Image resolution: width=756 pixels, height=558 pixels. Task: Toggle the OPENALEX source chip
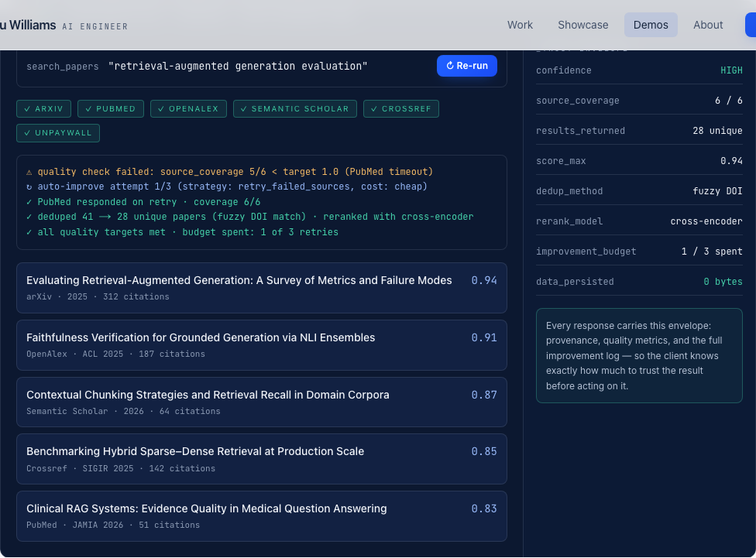188,109
